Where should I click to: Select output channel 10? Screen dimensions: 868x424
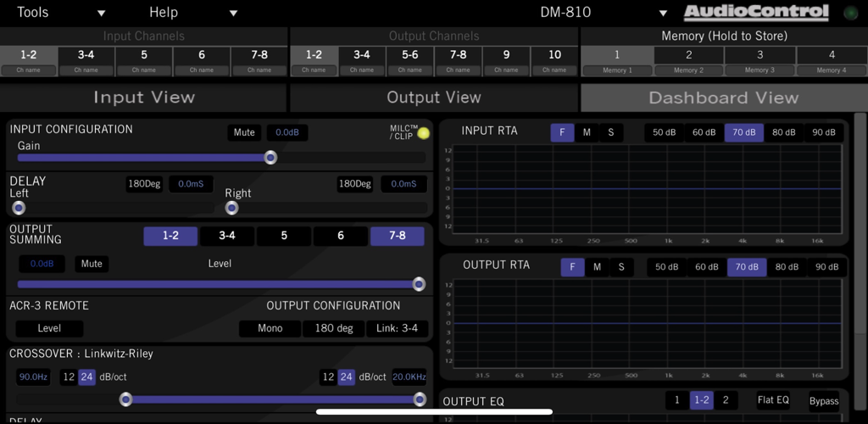[x=554, y=55]
